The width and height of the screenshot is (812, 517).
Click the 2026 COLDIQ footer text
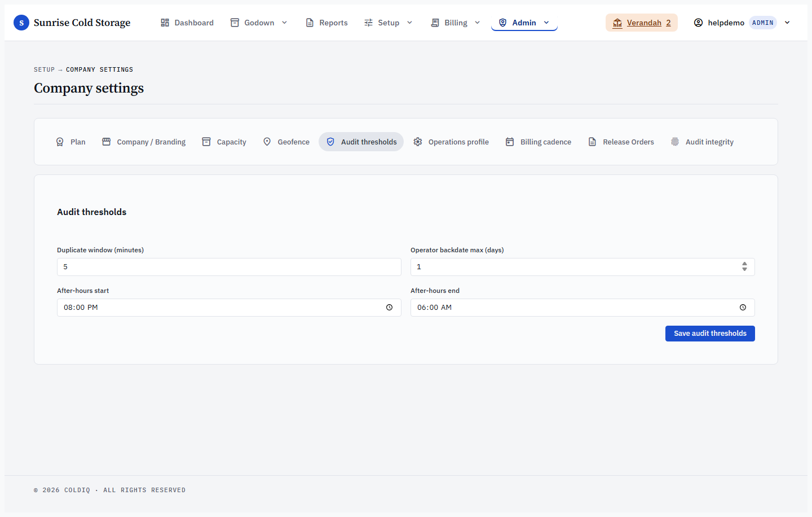pyautogui.click(x=109, y=490)
